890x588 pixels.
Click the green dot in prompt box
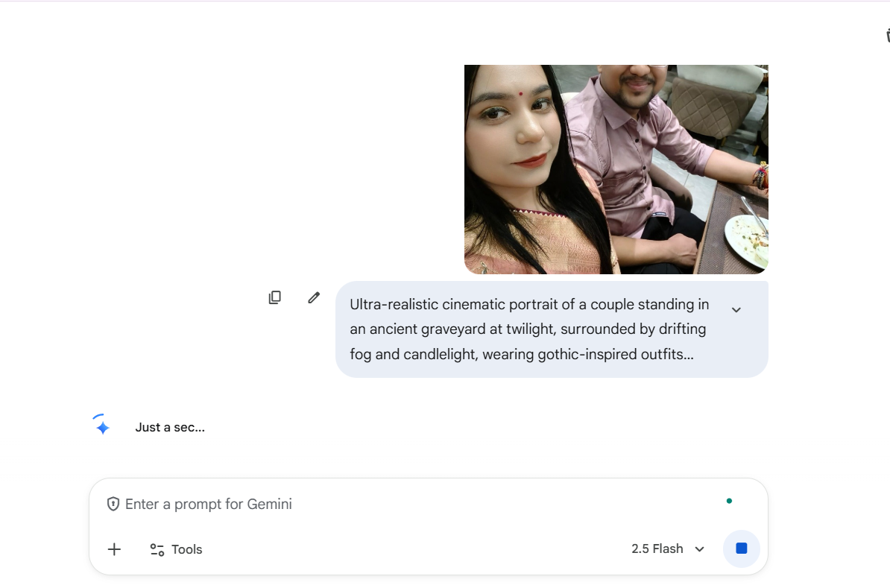pyautogui.click(x=729, y=501)
